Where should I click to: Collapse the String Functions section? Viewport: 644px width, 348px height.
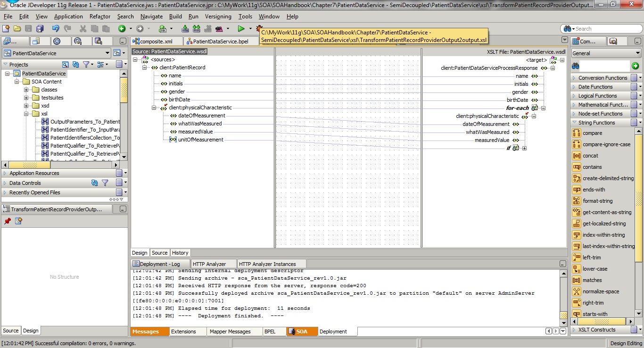[574, 123]
